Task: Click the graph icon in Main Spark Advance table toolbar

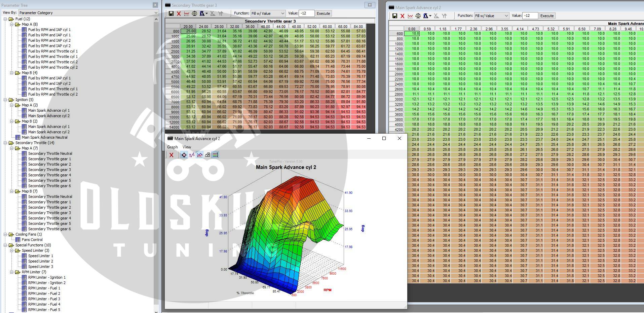Action: 410,16
